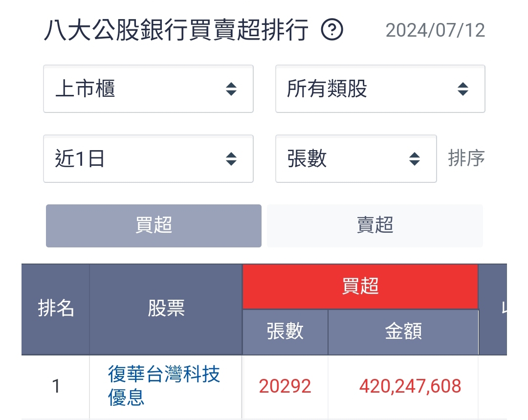
Task: Open the 復華台灣科技優息 stock link
Action: pos(164,386)
